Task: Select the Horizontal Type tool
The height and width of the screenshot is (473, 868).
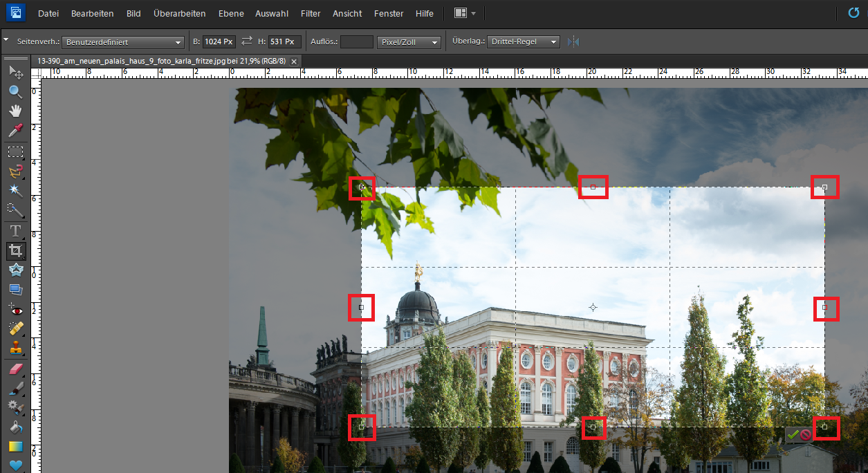Action: (15, 231)
